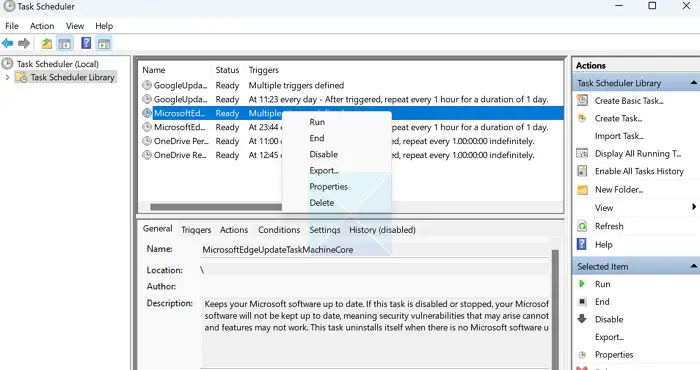Viewport: 700px width, 370px height.
Task: Click the Task Scheduler title bar app icon
Action: tap(9, 6)
